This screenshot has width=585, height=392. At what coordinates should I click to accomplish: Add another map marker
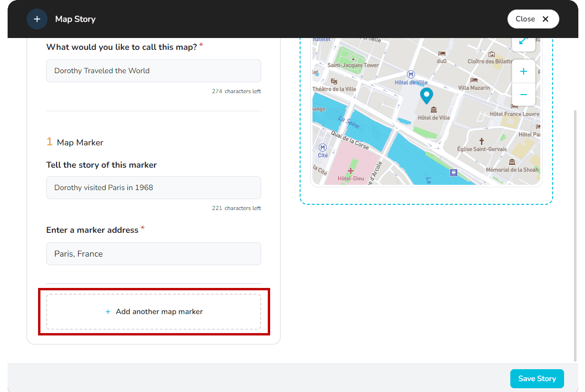(154, 312)
